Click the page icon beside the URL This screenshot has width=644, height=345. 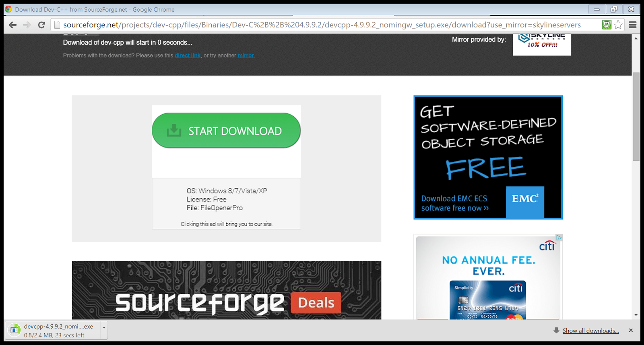tap(57, 25)
